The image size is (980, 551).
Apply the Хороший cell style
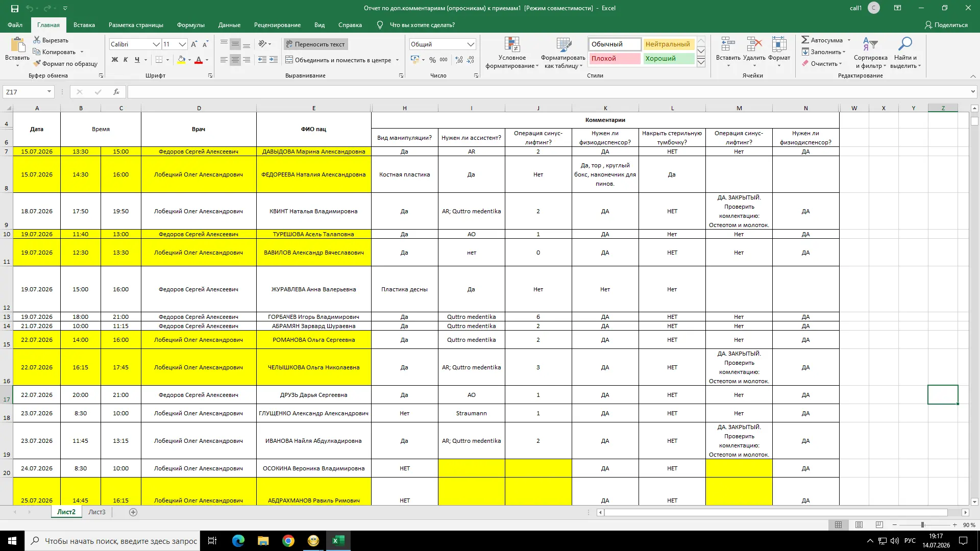pyautogui.click(x=669, y=59)
